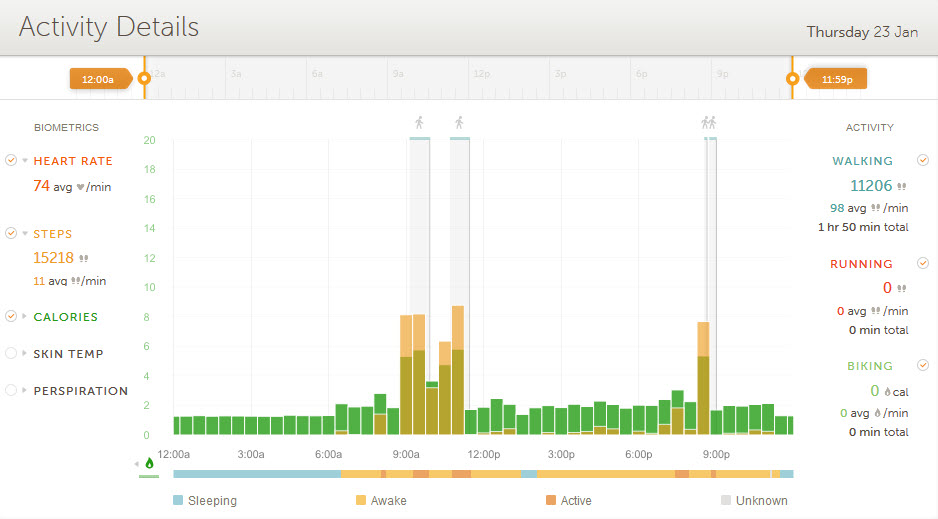This screenshot has height=519, width=938.
Task: Click the small left arrow beside the flame icon
Action: pyautogui.click(x=137, y=464)
